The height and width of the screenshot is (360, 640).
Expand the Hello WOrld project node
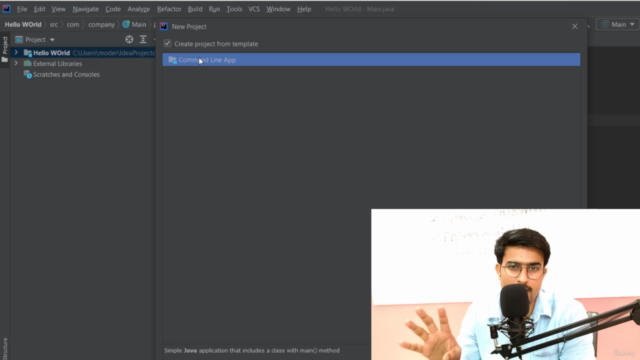16,53
